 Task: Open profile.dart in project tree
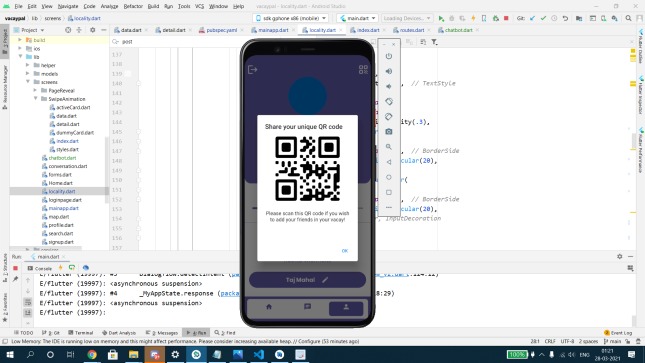tap(61, 225)
